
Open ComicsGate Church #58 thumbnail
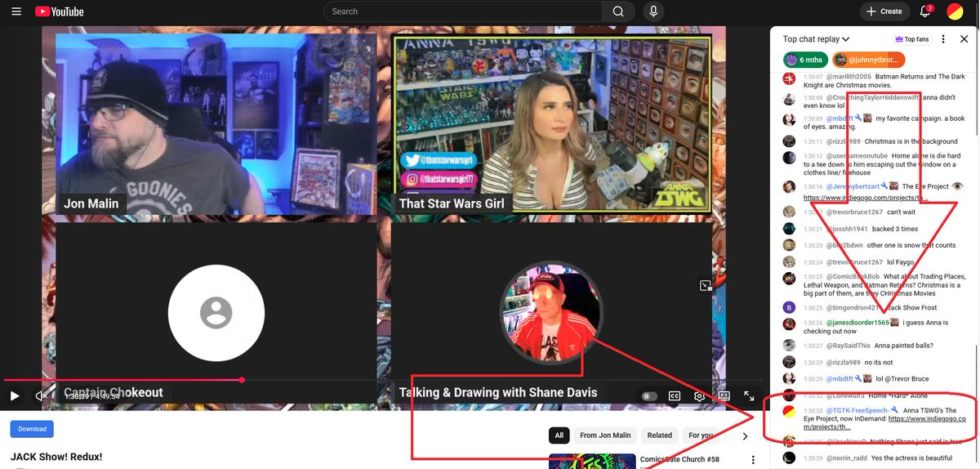(x=590, y=462)
